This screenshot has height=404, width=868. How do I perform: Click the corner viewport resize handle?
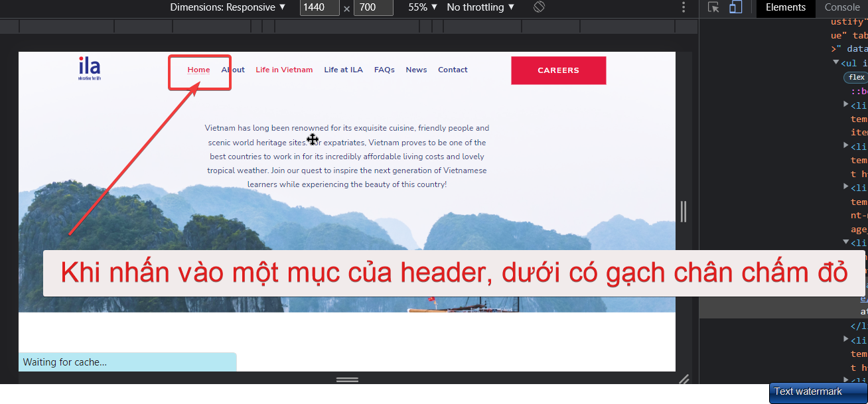[684, 379]
